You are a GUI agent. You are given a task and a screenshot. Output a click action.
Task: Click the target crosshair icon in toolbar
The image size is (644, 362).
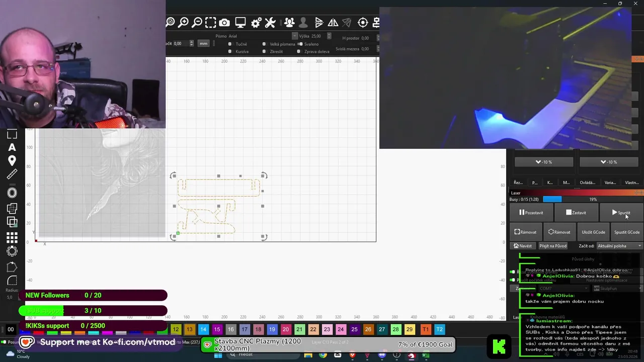tap(363, 23)
